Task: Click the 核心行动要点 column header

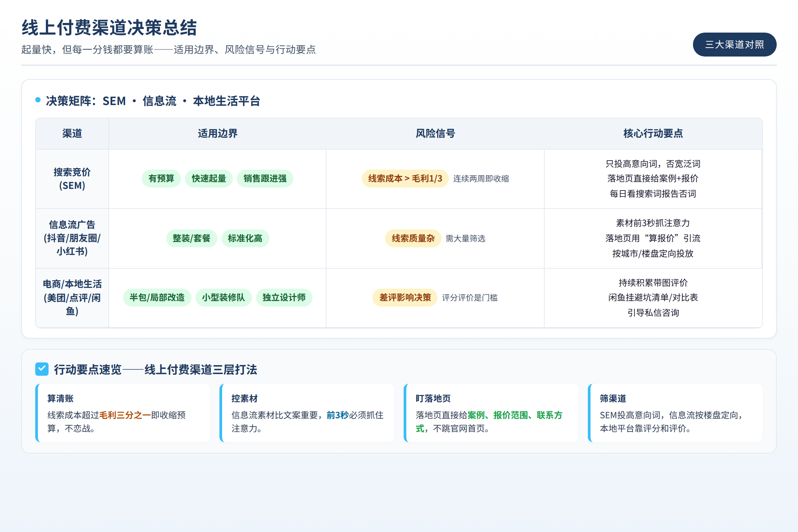Action: [653, 133]
